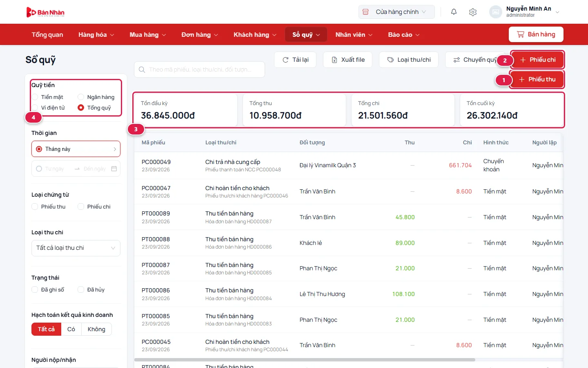
Task: Create a new Phiếu chi
Action: (537, 60)
